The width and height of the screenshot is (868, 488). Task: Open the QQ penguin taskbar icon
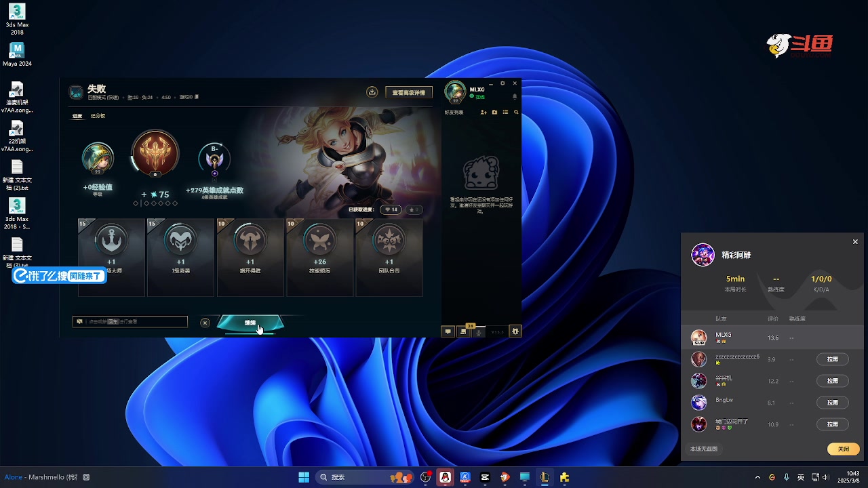[445, 477]
